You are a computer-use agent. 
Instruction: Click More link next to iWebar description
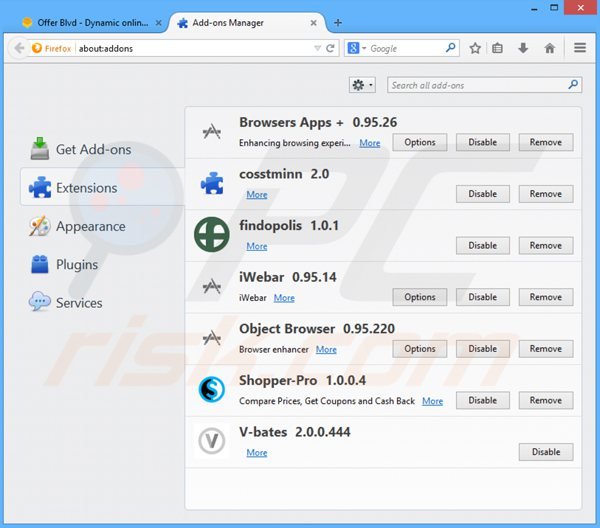(284, 298)
